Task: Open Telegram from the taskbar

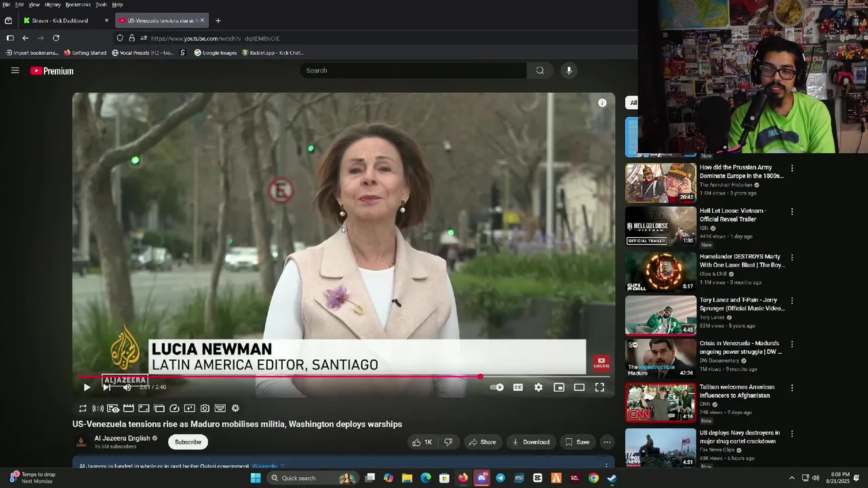Action: [500, 478]
